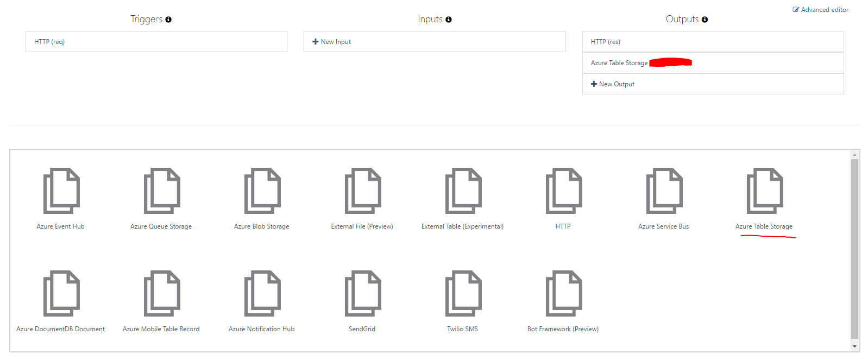Click the scrollbar down arrow in binding list

click(x=854, y=346)
